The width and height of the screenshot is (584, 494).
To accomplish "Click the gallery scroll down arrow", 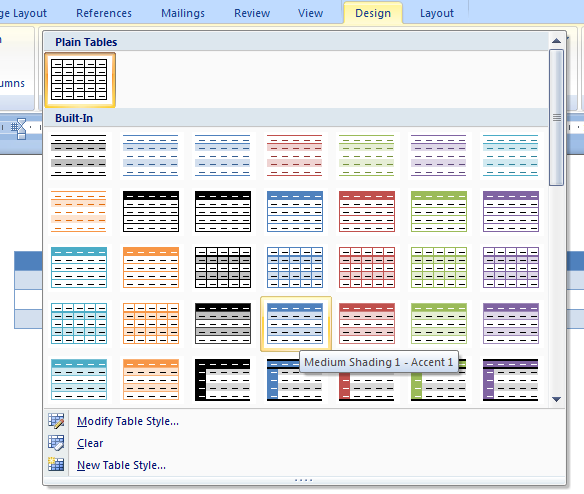I will coord(556,399).
